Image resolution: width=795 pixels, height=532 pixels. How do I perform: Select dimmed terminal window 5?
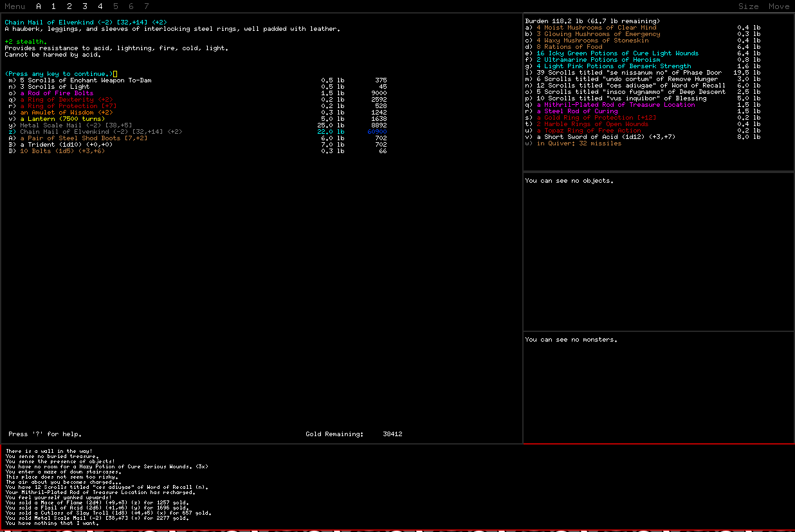[x=116, y=6]
